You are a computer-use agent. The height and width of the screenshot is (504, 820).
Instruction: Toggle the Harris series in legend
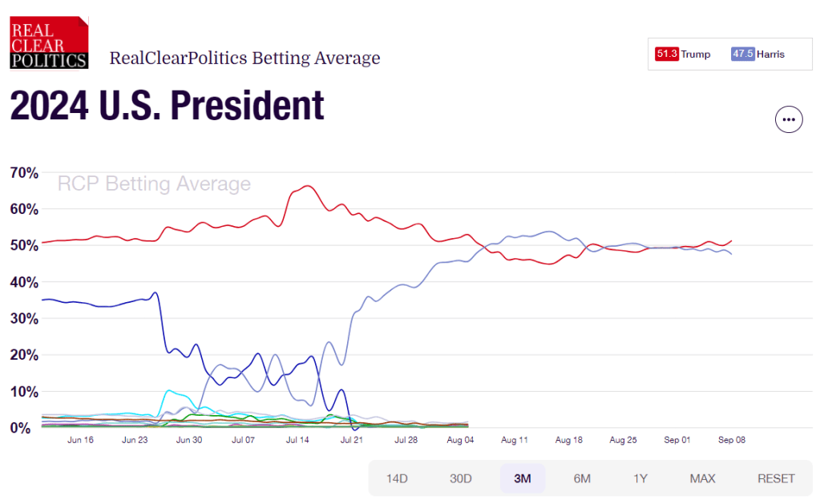770,54
